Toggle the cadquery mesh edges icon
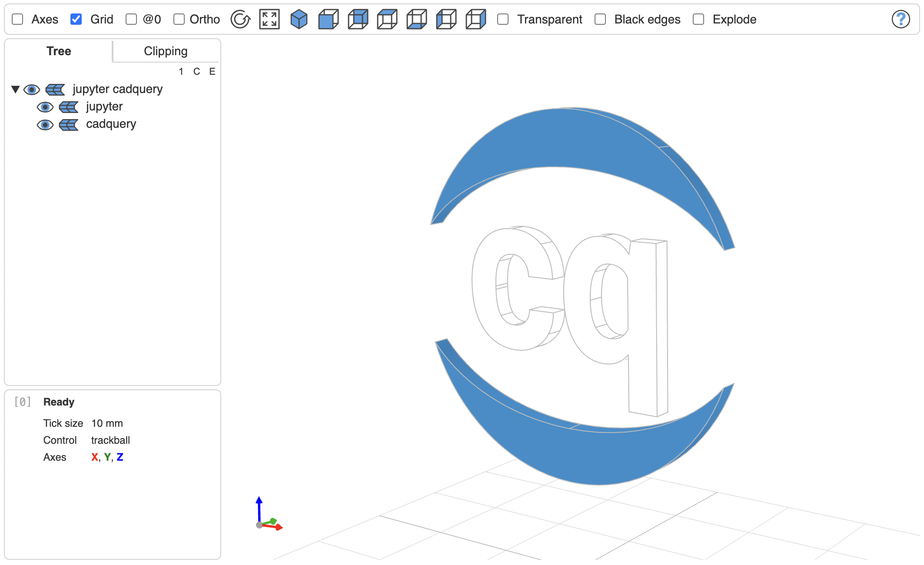The height and width of the screenshot is (565, 924). coord(69,125)
